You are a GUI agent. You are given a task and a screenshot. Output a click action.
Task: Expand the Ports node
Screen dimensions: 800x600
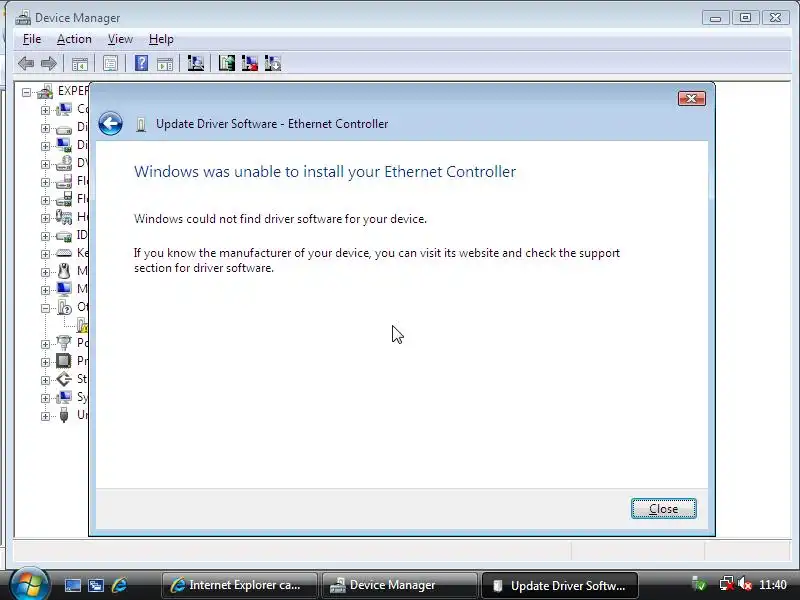pyautogui.click(x=45, y=344)
